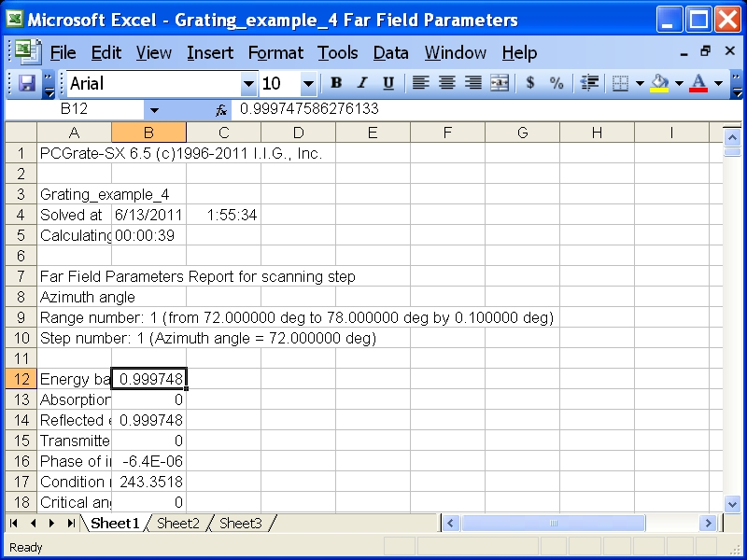Screen dimensions: 747x560
Task: Toggle Italic formatting
Action: click(362, 83)
